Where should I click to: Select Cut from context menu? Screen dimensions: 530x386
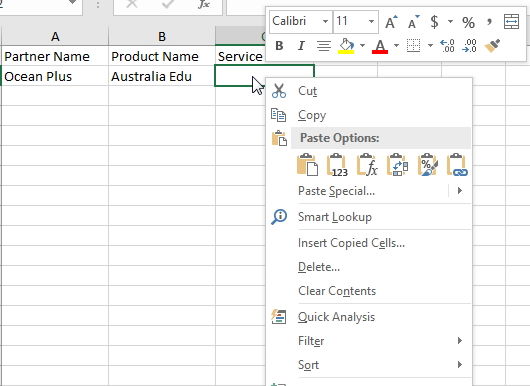coord(368,91)
